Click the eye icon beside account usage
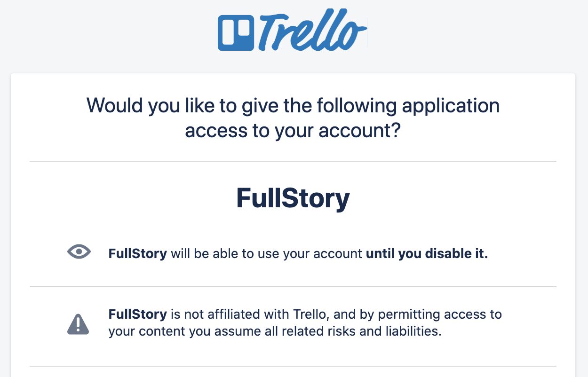Viewport: 588px width, 377px height. click(x=79, y=252)
